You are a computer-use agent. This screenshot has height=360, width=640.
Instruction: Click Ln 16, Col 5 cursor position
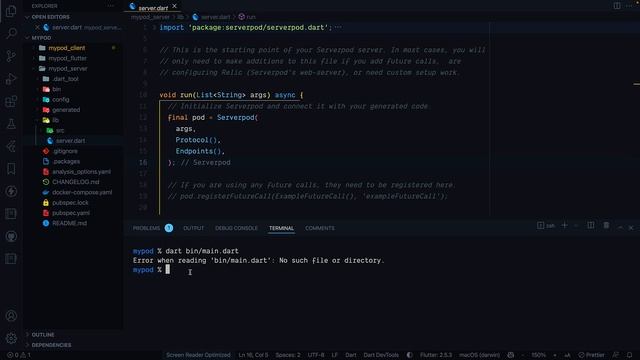(253, 355)
